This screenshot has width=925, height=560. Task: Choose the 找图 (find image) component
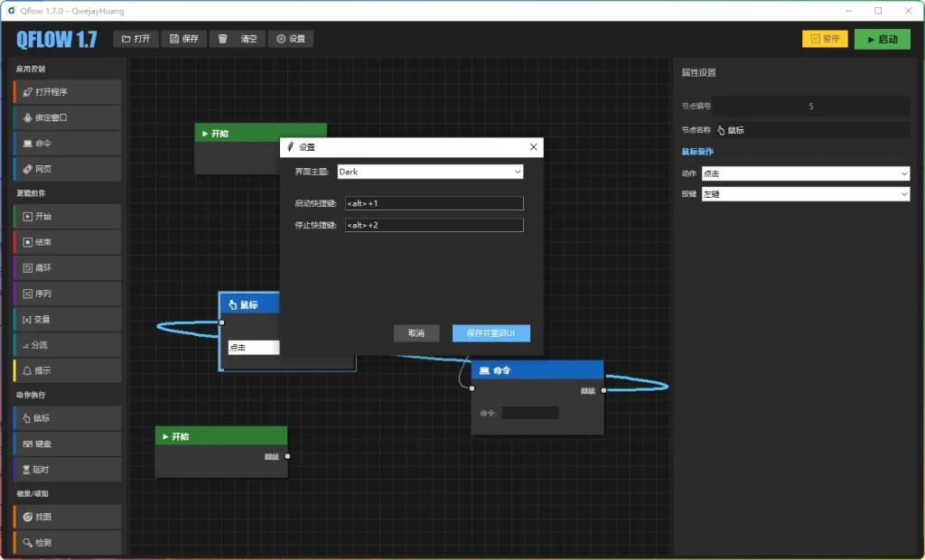67,517
